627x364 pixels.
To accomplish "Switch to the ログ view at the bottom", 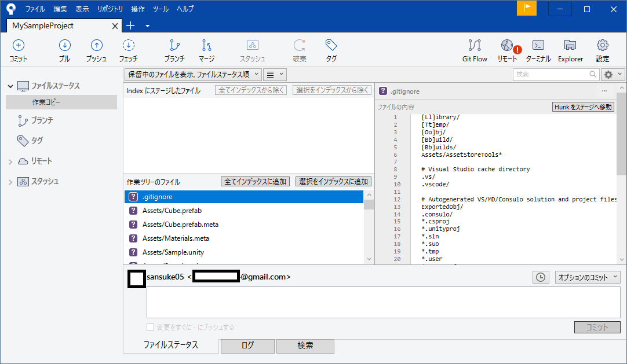I will coord(247,345).
